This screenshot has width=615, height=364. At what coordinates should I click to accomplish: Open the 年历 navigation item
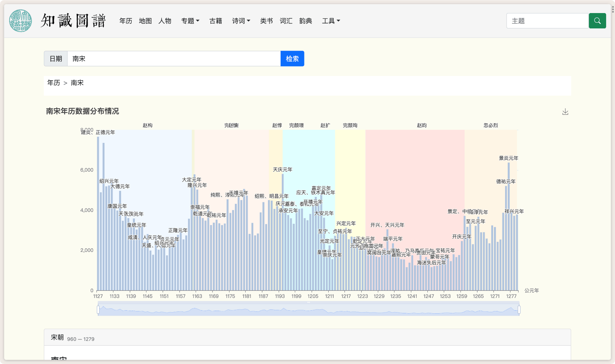point(126,21)
